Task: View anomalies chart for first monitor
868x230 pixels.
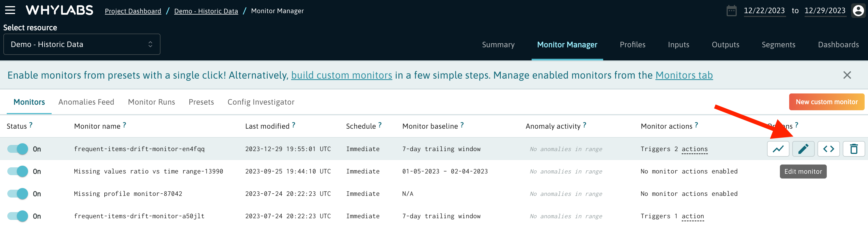Action: point(778,149)
